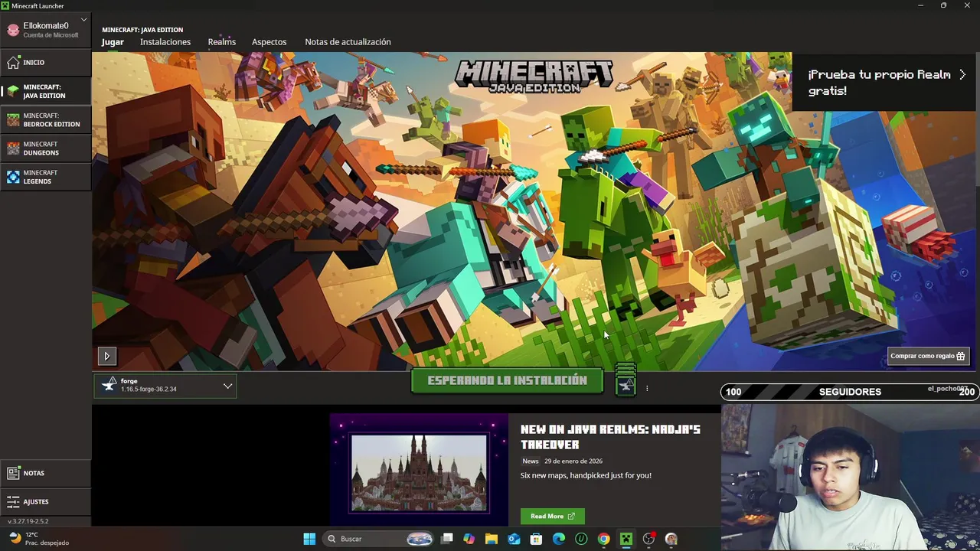Select Minecraft: Bedrock Edition in sidebar
980x551 pixels.
45,119
